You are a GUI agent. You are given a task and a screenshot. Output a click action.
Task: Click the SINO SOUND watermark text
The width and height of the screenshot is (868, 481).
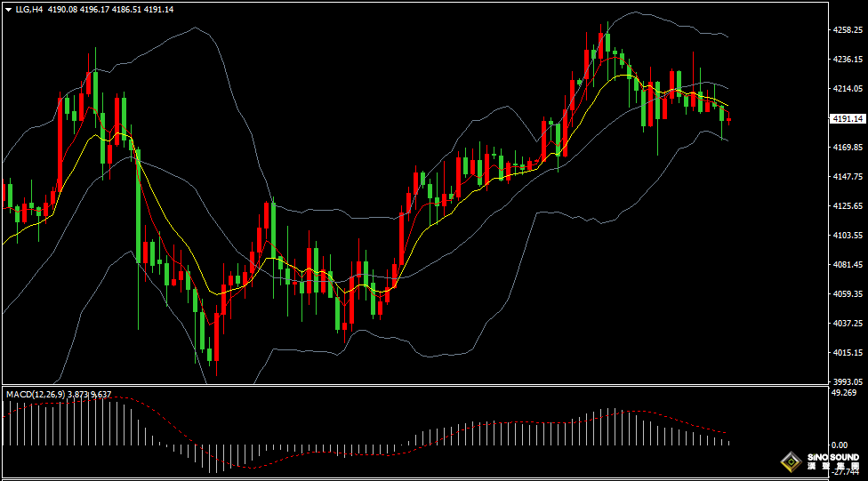(x=833, y=459)
